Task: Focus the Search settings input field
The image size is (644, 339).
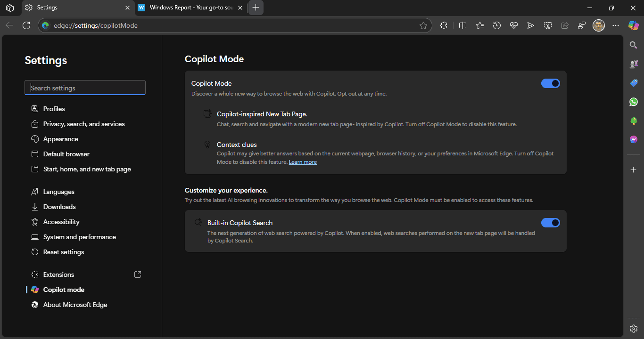Action: click(85, 88)
